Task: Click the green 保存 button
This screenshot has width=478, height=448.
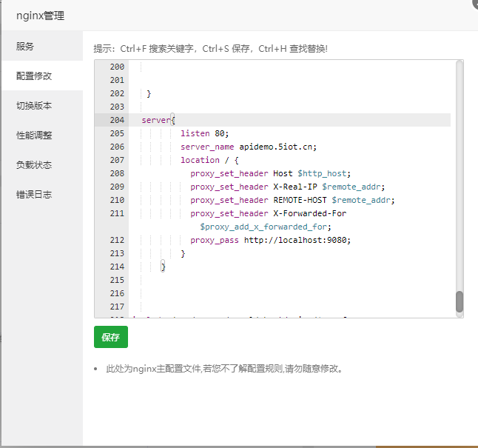Action: (110, 337)
